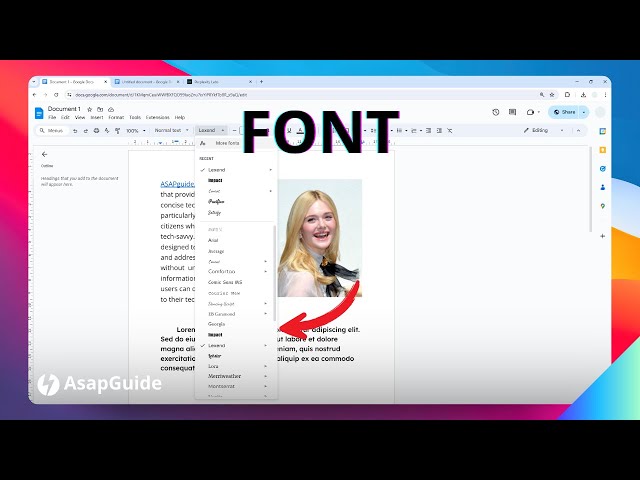Expand the Merriweather submenu arrow
This screenshot has width=640, height=480.
point(266,376)
